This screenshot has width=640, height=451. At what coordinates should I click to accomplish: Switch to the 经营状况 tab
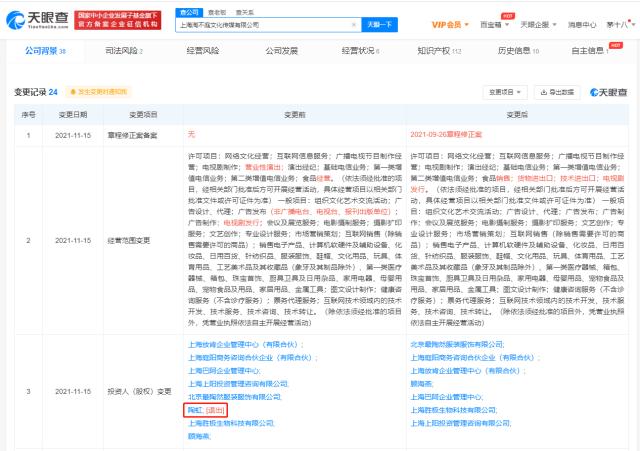[x=360, y=51]
